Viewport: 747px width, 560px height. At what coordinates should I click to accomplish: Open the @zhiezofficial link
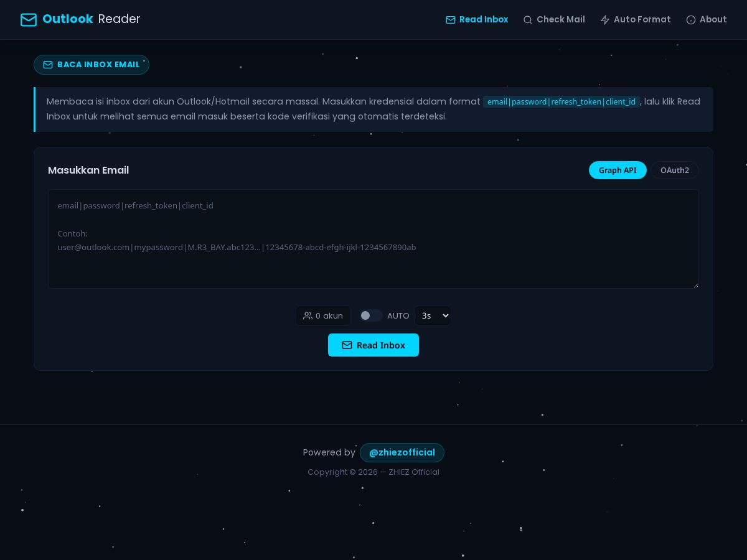coord(402,452)
